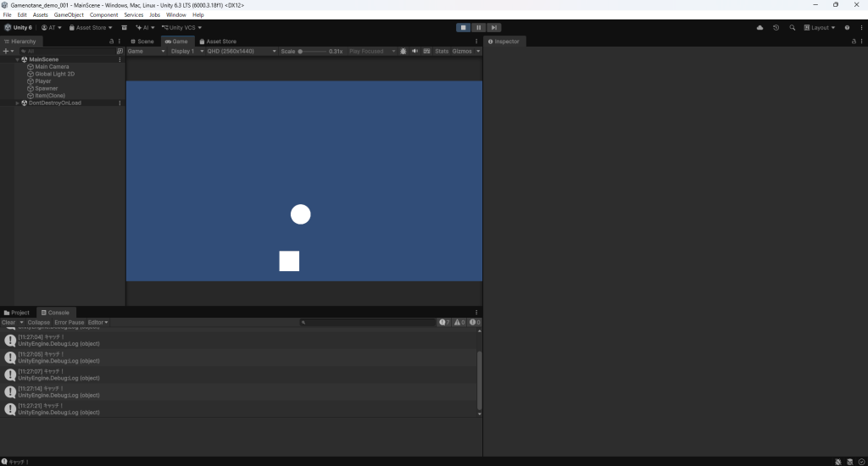
Task: Toggle error messages filter in Console
Action: click(475, 322)
